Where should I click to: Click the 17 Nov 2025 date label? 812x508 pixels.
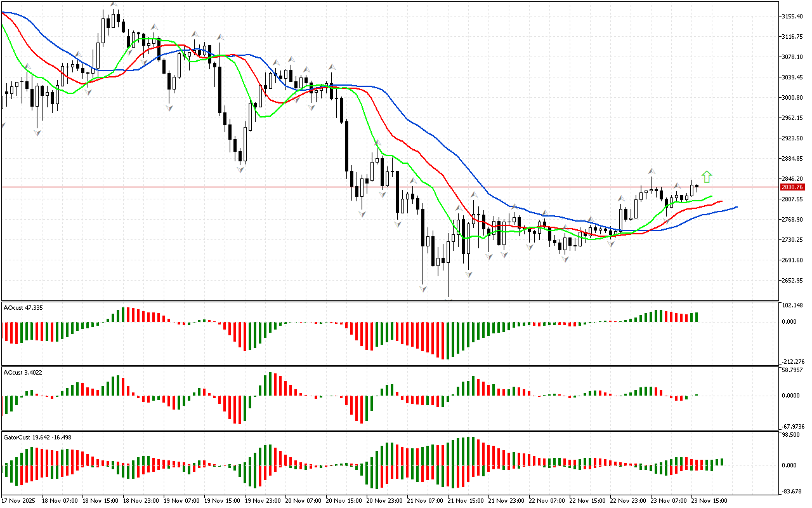point(19,500)
